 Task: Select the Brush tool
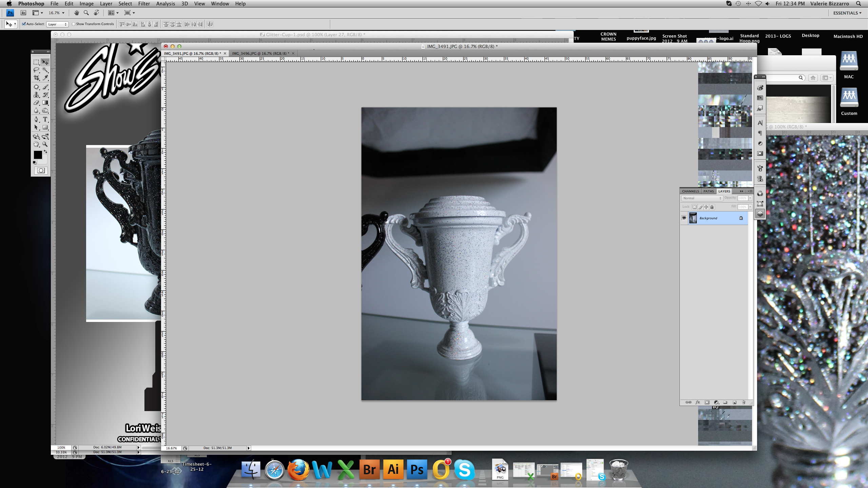pos(45,87)
